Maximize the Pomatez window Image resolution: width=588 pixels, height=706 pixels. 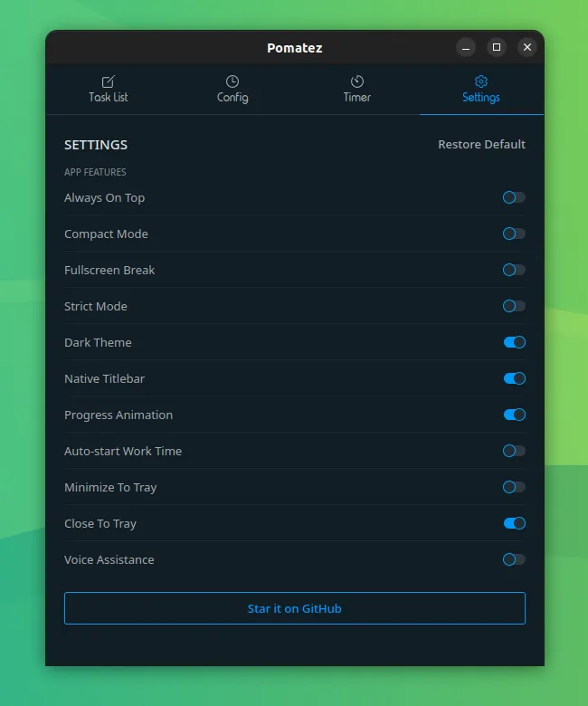coord(497,47)
